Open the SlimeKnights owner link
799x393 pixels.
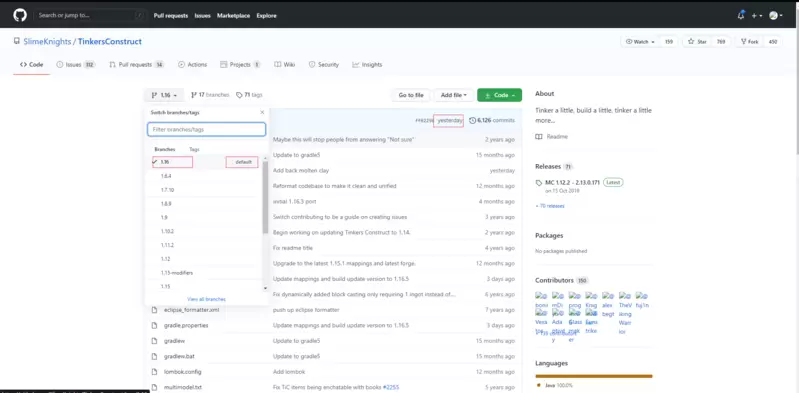point(47,42)
